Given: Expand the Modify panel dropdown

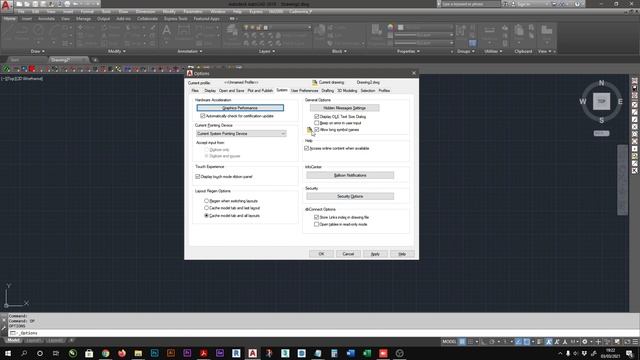Looking at the screenshot, I should (117, 51).
